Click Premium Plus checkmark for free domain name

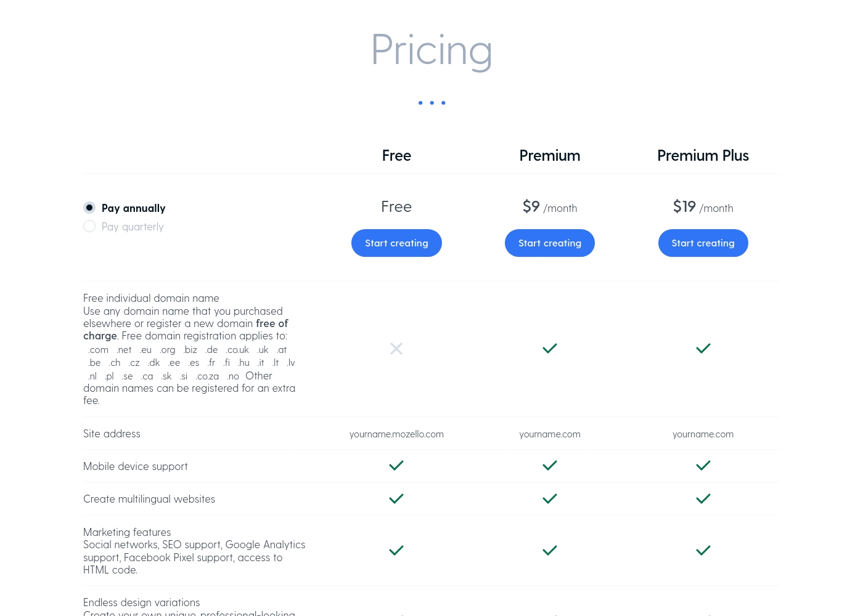tap(703, 349)
